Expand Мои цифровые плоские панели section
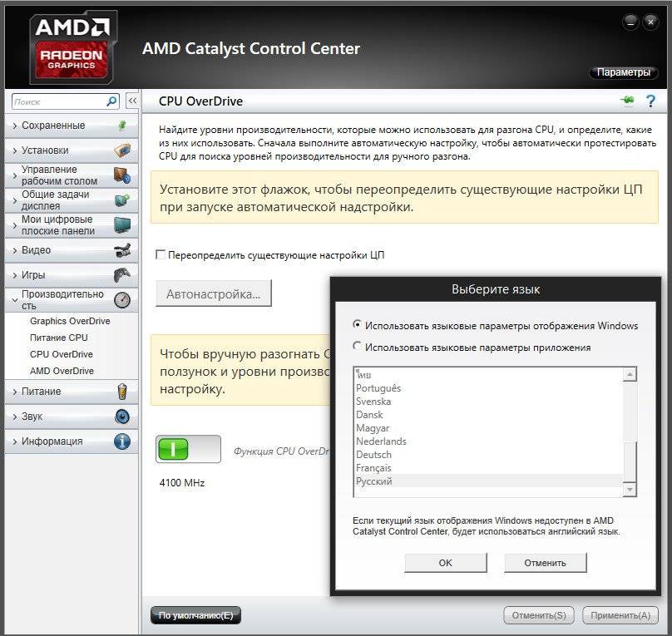672x636 pixels. click(x=72, y=224)
